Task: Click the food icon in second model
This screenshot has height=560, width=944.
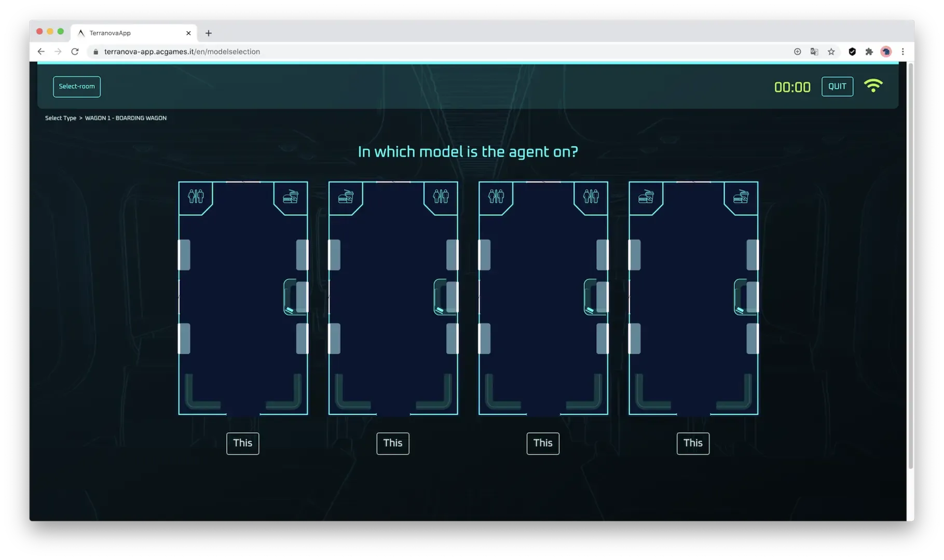Action: tap(346, 197)
